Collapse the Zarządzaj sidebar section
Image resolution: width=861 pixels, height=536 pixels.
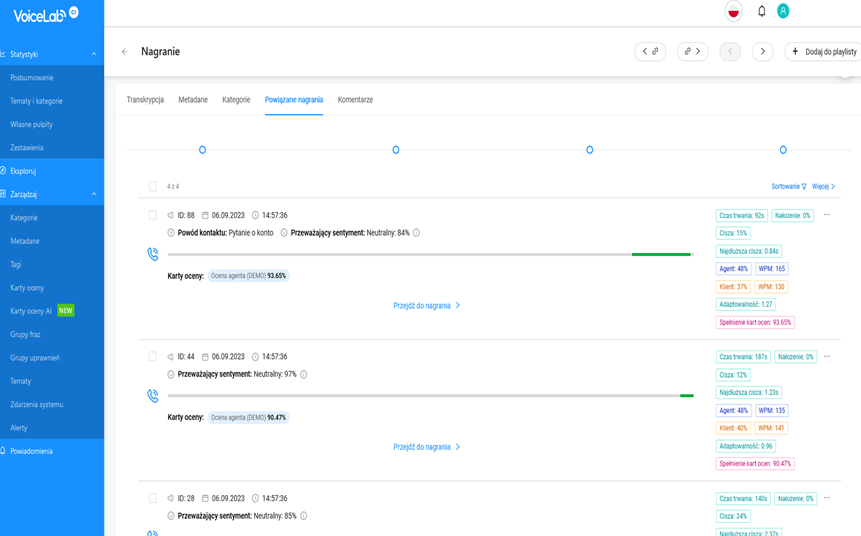point(94,194)
